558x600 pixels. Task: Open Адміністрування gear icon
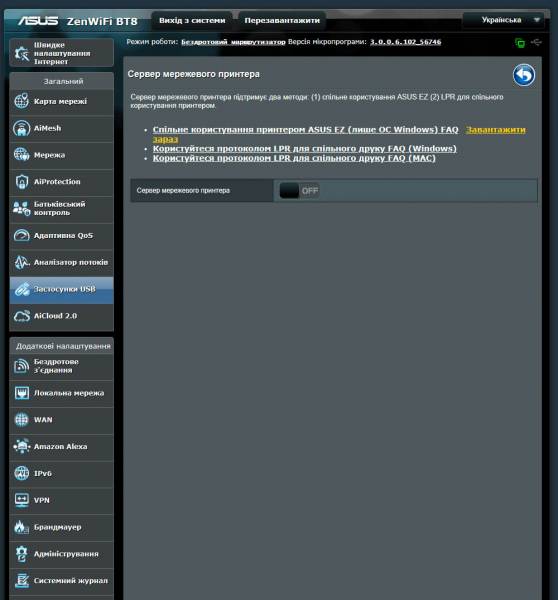pyautogui.click(x=21, y=554)
